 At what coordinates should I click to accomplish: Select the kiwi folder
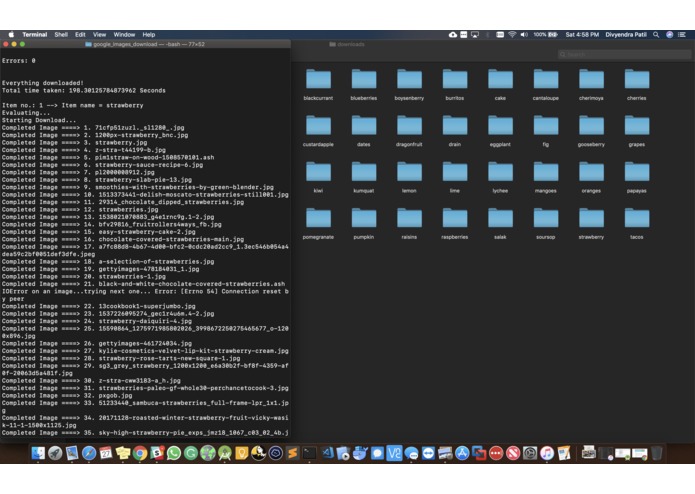318,172
